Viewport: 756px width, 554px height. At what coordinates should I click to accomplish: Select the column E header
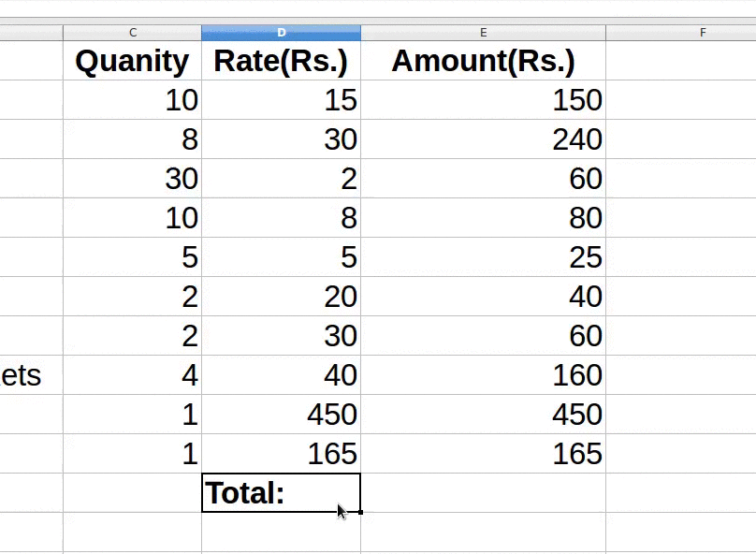click(x=483, y=33)
